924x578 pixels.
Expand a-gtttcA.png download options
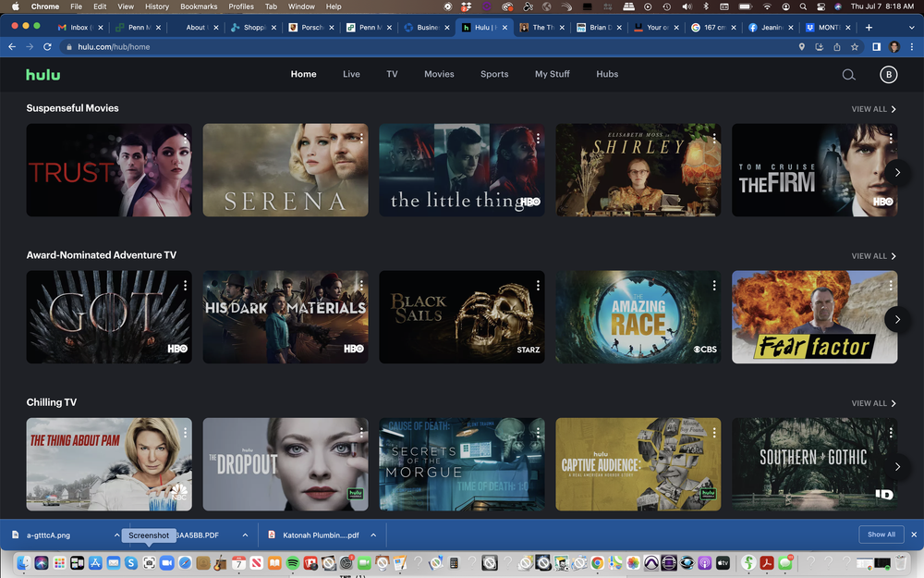[116, 535]
